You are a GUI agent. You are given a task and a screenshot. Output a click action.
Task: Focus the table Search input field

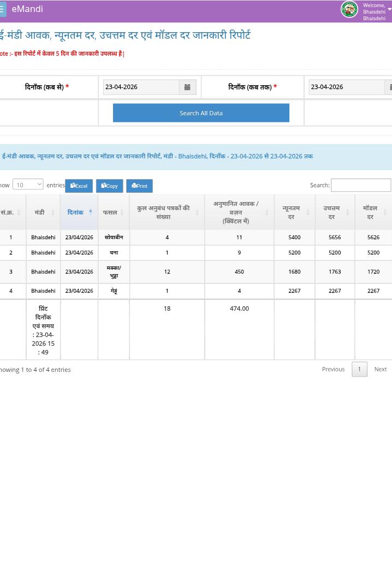pyautogui.click(x=360, y=185)
